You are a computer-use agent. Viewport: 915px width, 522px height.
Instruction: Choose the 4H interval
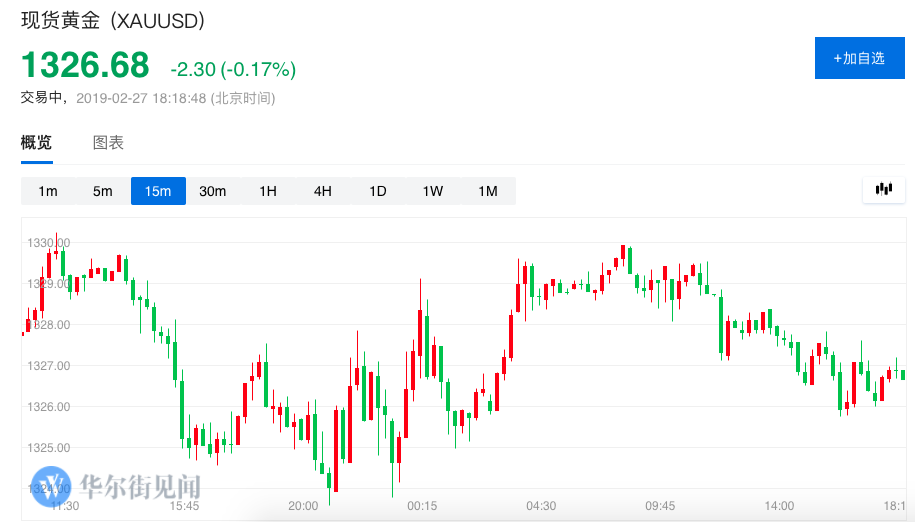(323, 191)
